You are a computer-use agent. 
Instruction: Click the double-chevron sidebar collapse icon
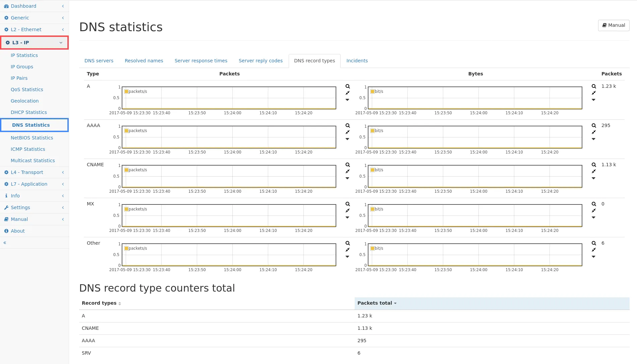(x=5, y=243)
